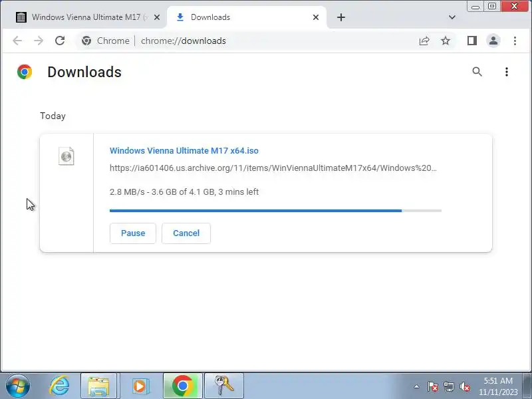The image size is (532, 399).
Task: Open the taskbar clock showing 5:51 AM
Action: [498, 386]
